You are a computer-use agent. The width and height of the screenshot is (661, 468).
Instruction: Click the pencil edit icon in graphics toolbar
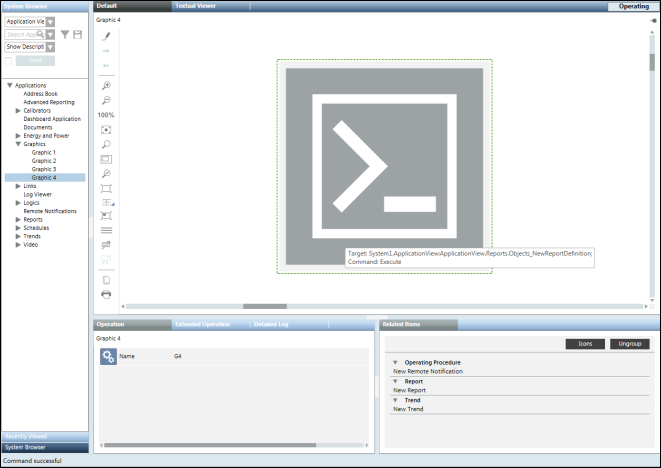[106, 36]
